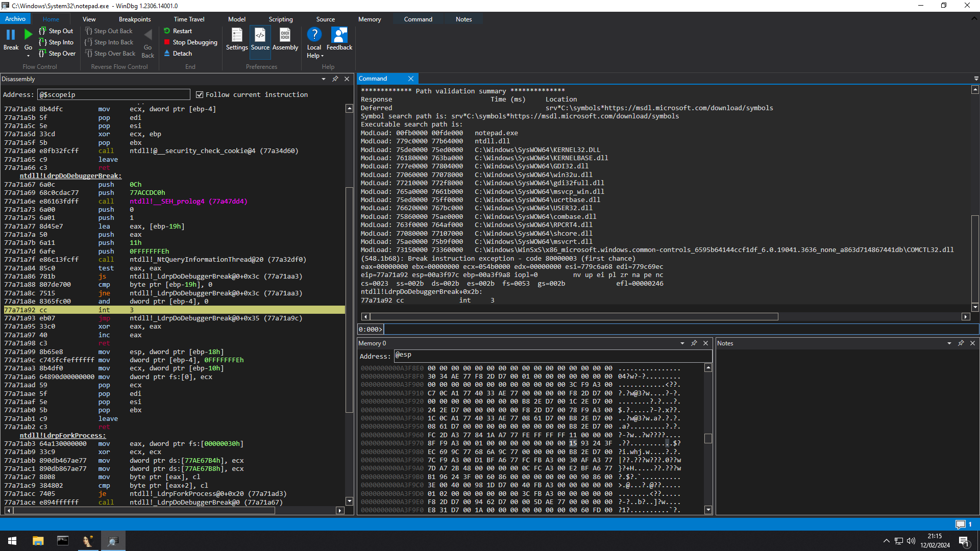Open volume control in system tray

tap(911, 541)
